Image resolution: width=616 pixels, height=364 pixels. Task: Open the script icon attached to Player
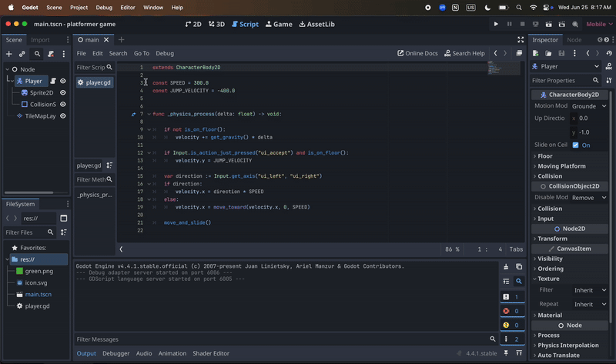(x=52, y=81)
